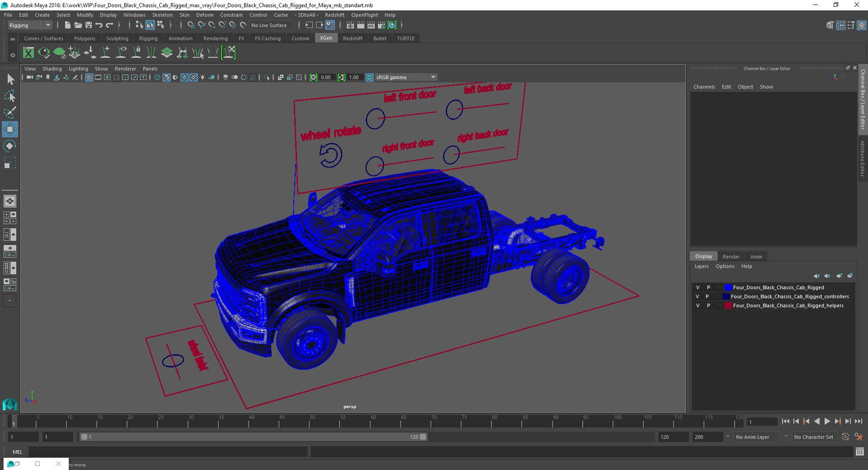Click the range slider end handle at 120
Image resolution: width=868 pixels, height=470 pixels.
click(423, 437)
